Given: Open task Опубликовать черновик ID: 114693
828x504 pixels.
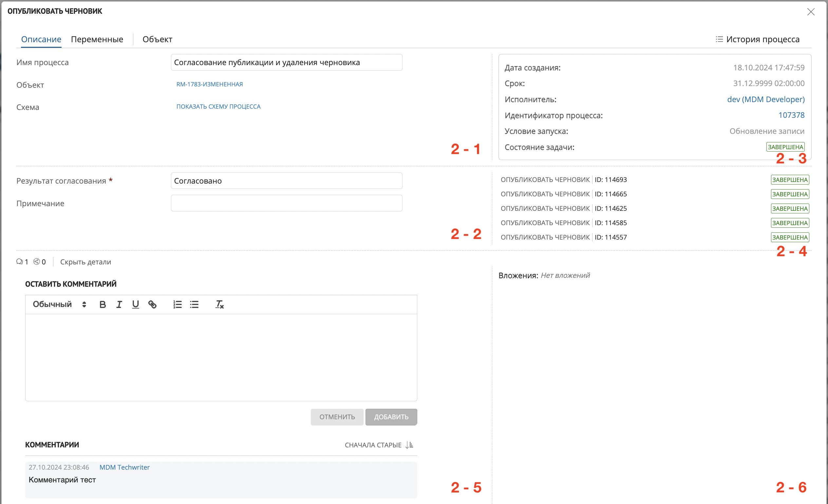Looking at the screenshot, I should click(564, 180).
